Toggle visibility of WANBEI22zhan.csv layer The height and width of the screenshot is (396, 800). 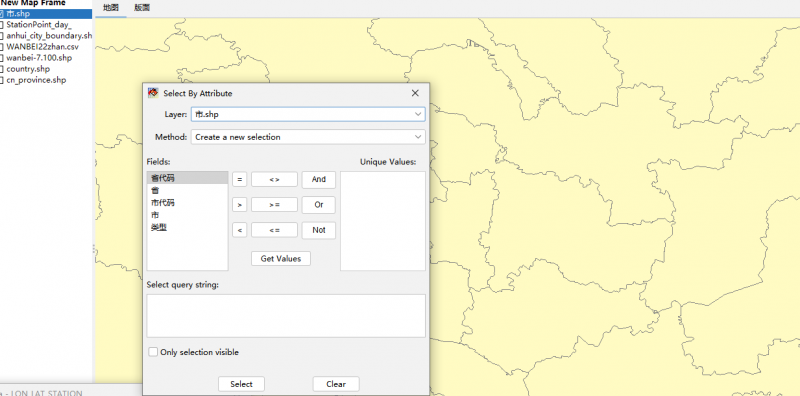point(2,46)
